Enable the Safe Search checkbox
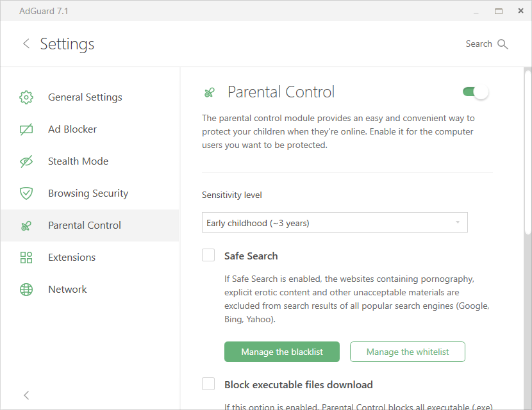Image resolution: width=532 pixels, height=410 pixels. pos(208,255)
